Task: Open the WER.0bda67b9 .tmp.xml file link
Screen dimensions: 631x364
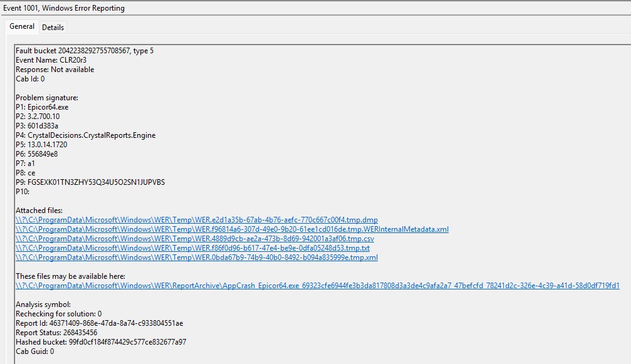Action: pos(197,257)
